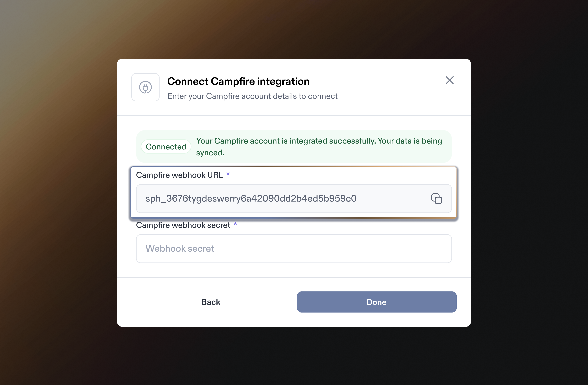Click the 'Campfire webhook secret' label

pos(183,225)
